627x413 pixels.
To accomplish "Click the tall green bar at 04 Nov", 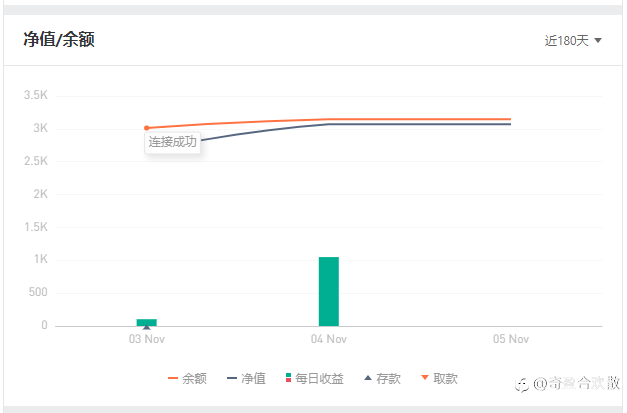I will [329, 291].
